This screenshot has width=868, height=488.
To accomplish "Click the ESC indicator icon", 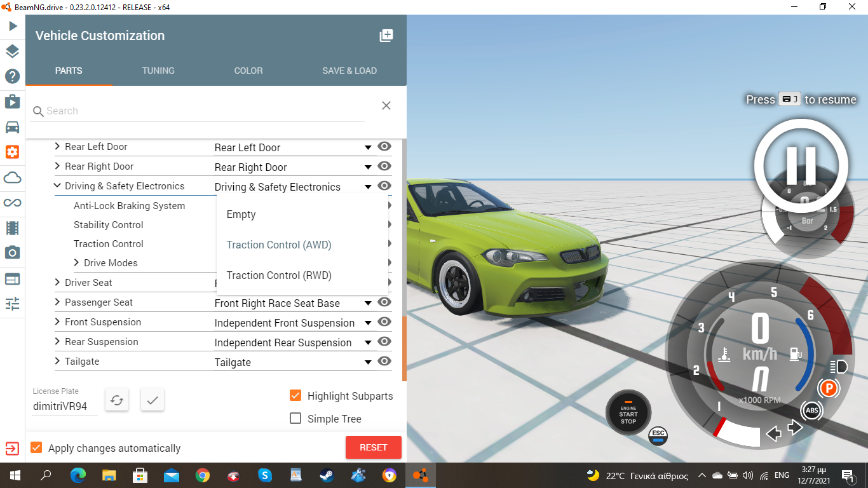I will pos(658,437).
